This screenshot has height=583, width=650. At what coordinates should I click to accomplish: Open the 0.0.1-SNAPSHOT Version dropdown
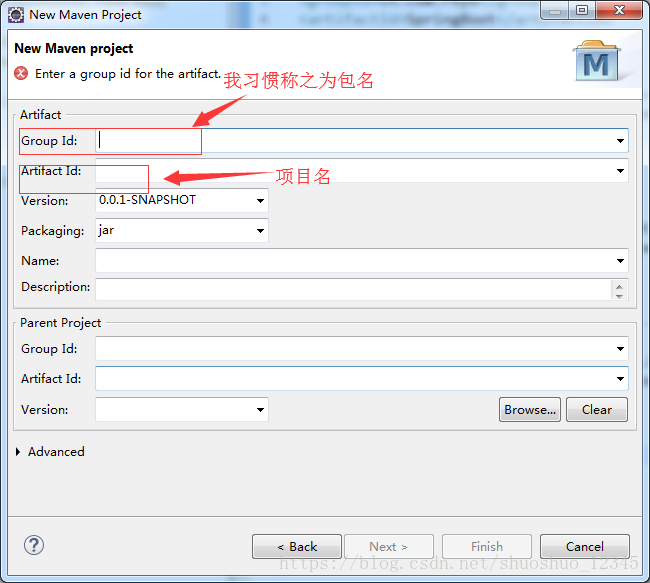[260, 201]
